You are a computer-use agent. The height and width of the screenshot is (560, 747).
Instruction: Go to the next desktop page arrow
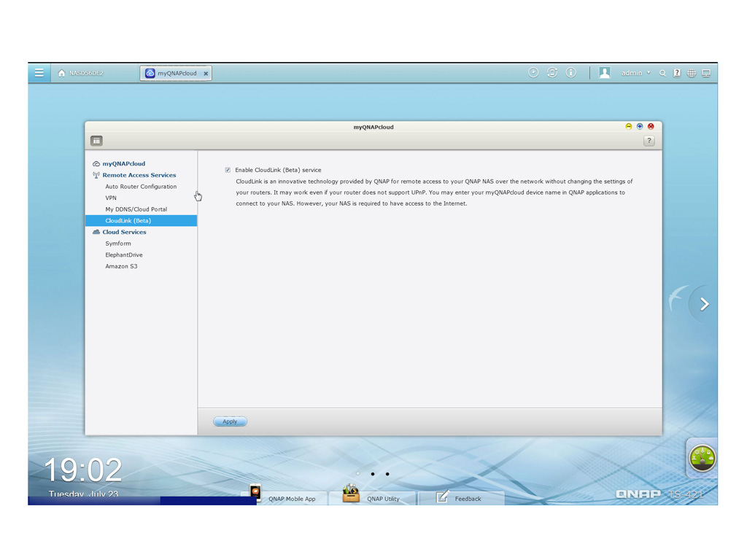click(704, 304)
